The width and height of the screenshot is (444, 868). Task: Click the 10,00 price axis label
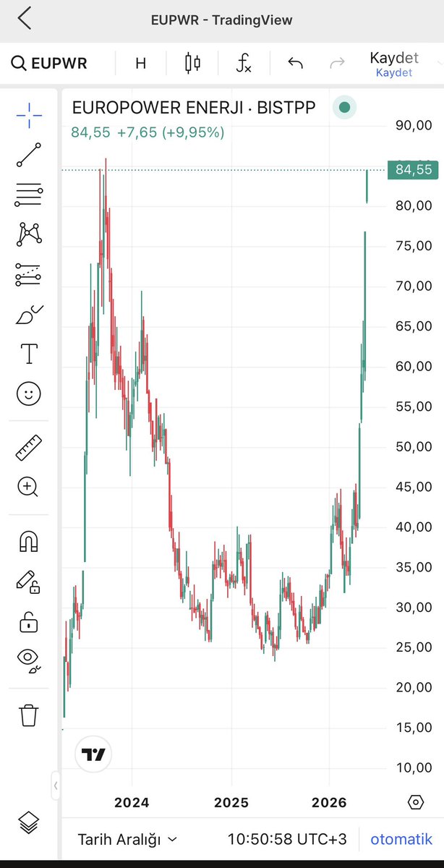coord(413,767)
